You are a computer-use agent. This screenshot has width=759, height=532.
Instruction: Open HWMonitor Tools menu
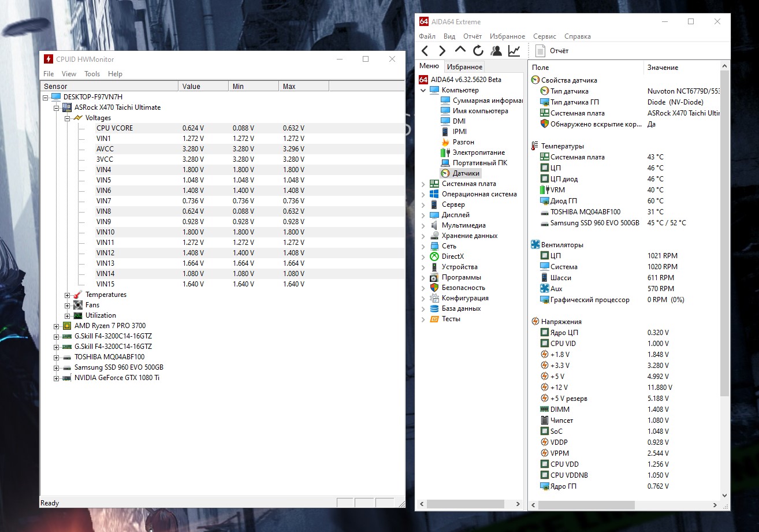(x=92, y=74)
